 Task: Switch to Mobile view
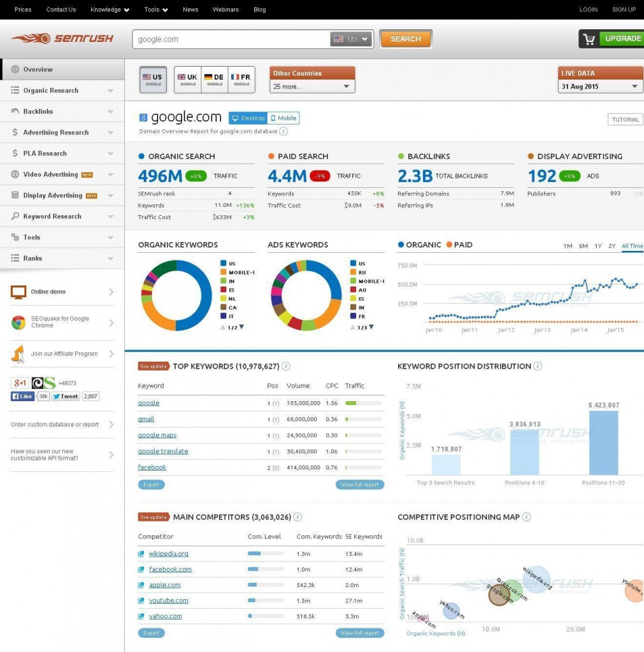pyautogui.click(x=283, y=118)
